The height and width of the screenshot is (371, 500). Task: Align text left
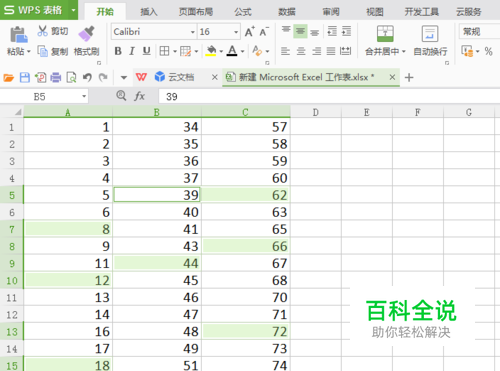(285, 51)
